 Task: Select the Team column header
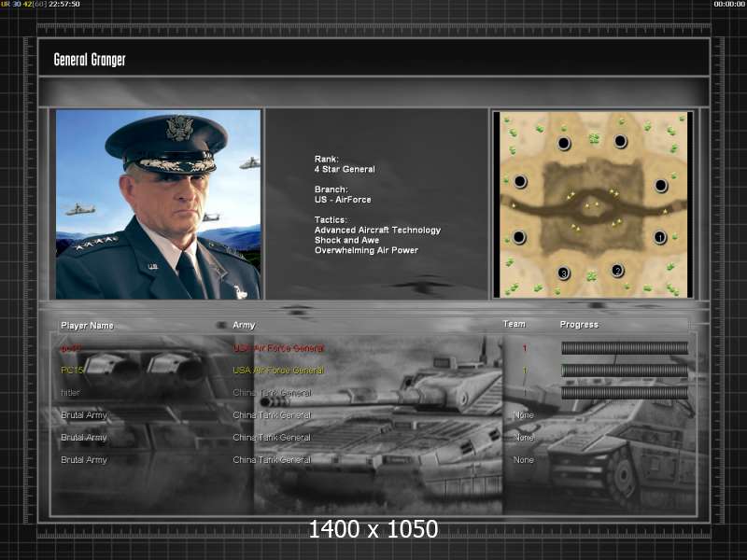pos(514,325)
